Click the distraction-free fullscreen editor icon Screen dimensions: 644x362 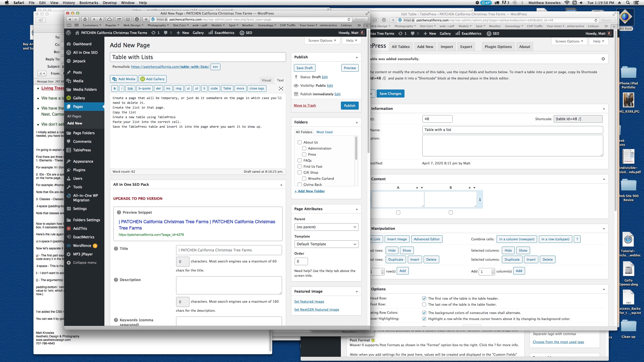click(281, 88)
